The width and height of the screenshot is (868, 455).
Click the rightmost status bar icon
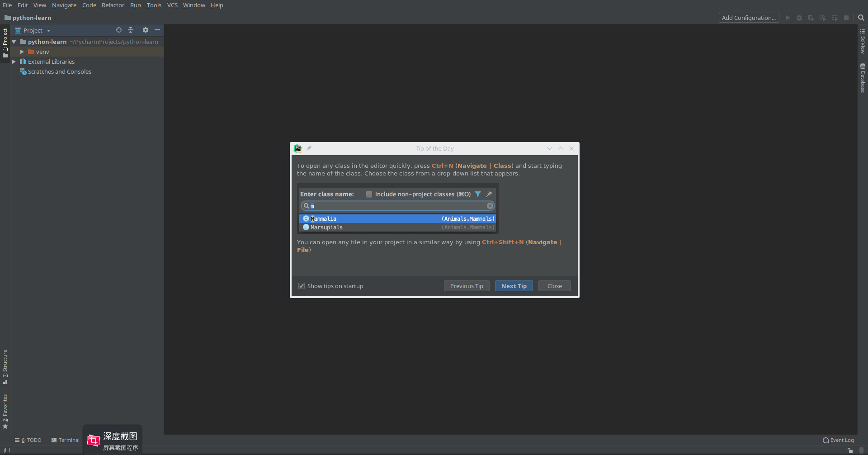[x=862, y=450]
